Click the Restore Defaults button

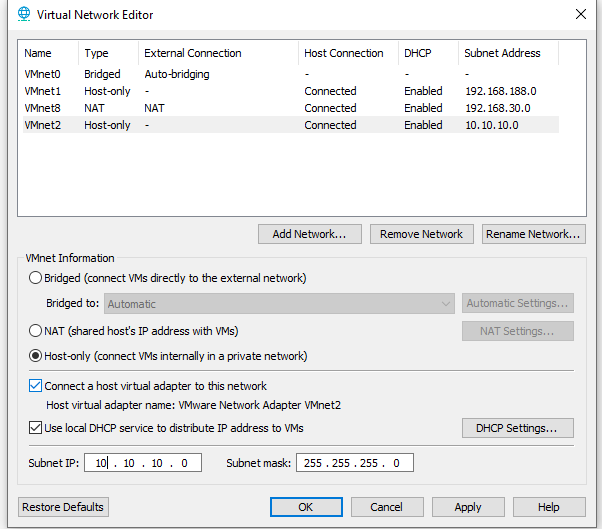tap(63, 507)
